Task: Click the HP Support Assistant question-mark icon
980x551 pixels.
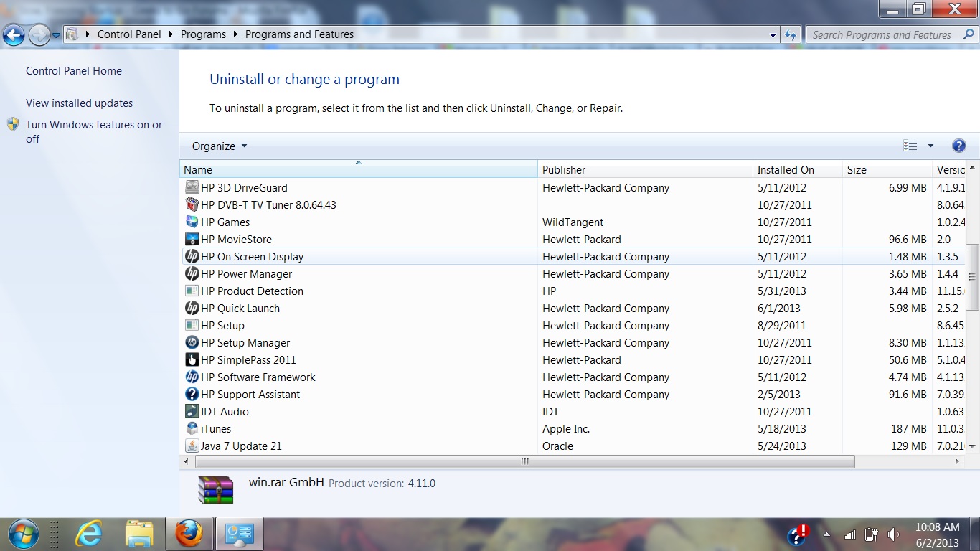Action: (x=192, y=394)
